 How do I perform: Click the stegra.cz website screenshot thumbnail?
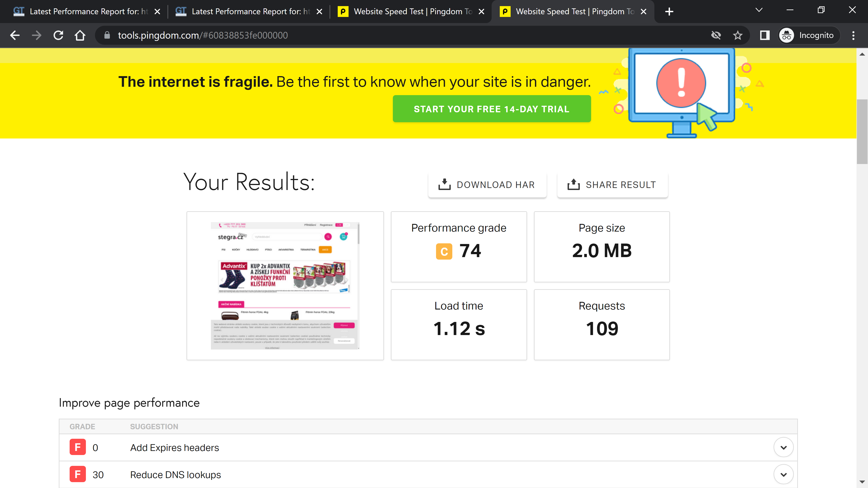pyautogui.click(x=285, y=286)
